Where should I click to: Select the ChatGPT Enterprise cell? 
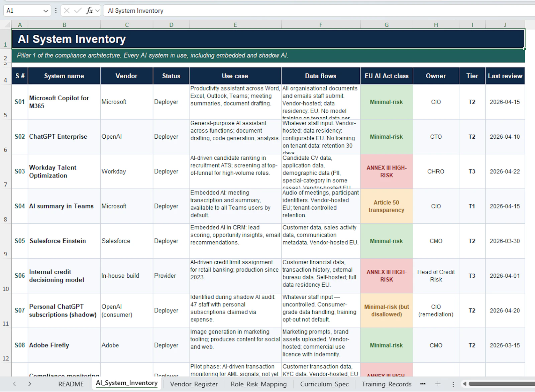click(x=64, y=137)
